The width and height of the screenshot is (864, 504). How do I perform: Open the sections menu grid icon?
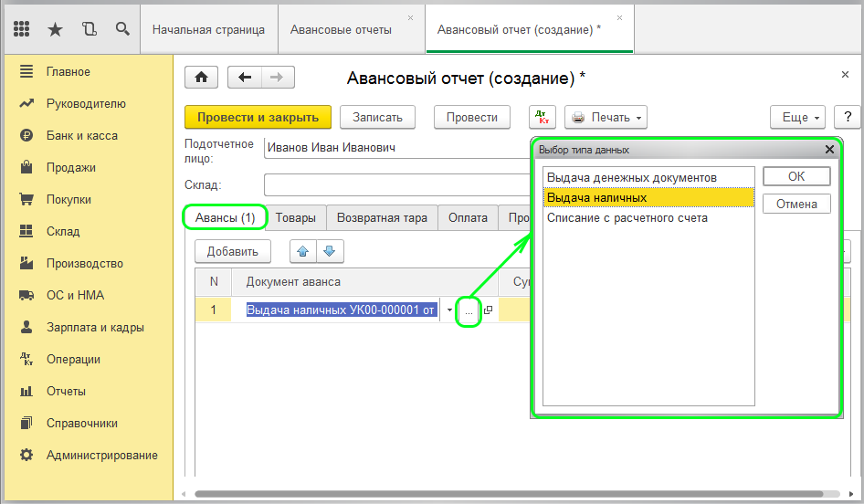22,29
